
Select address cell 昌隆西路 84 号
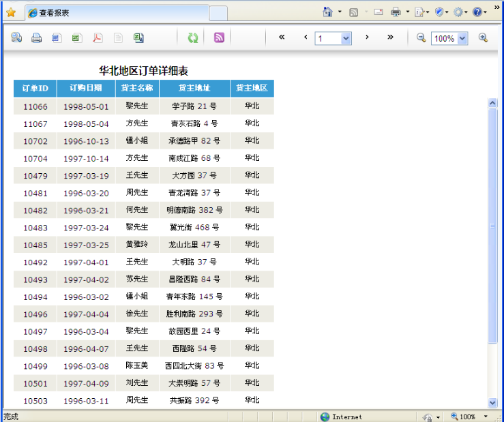tap(194, 280)
